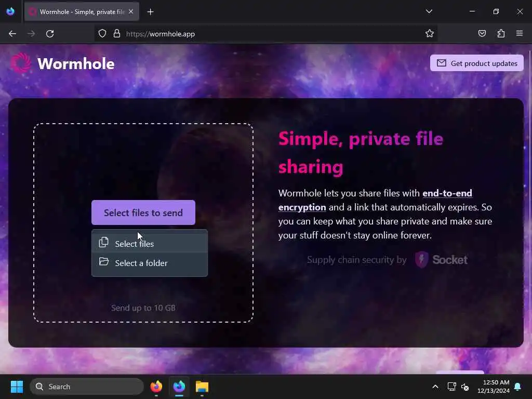
Task: Open a new tab with plus button
Action: 150,12
